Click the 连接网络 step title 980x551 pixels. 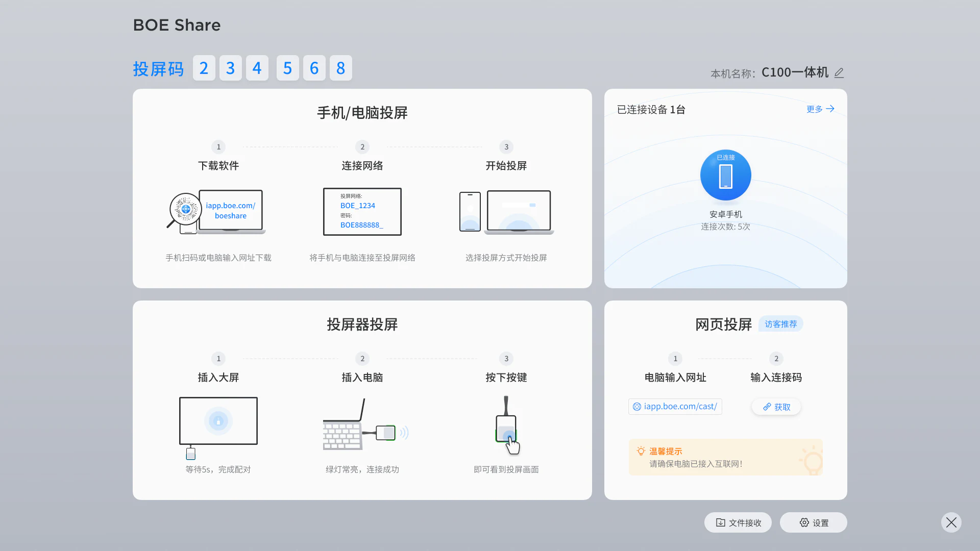362,166
